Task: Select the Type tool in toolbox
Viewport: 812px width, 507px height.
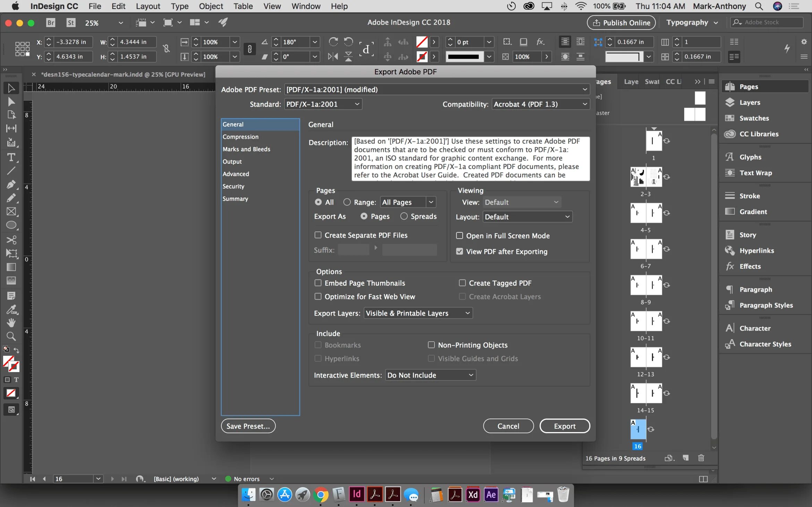Action: pyautogui.click(x=11, y=157)
